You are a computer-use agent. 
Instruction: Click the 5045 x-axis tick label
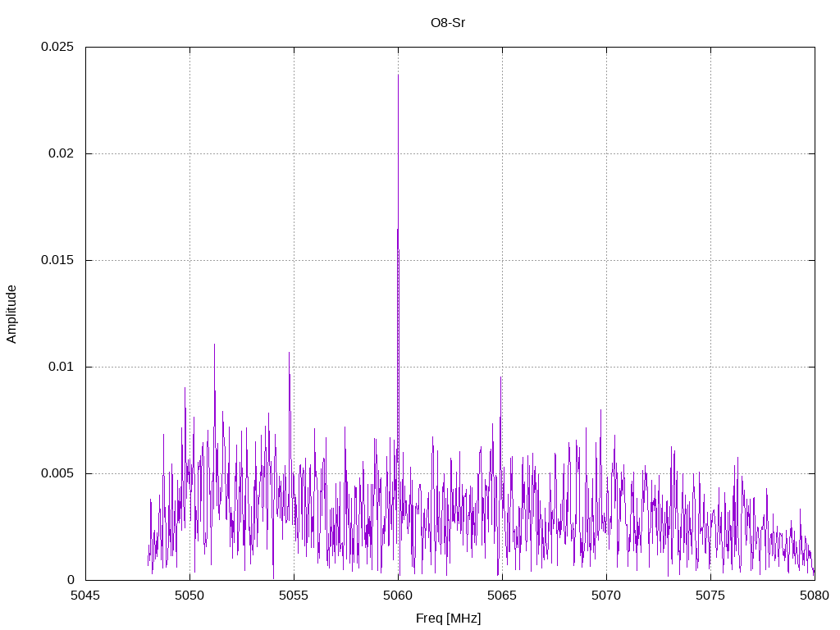(x=85, y=596)
